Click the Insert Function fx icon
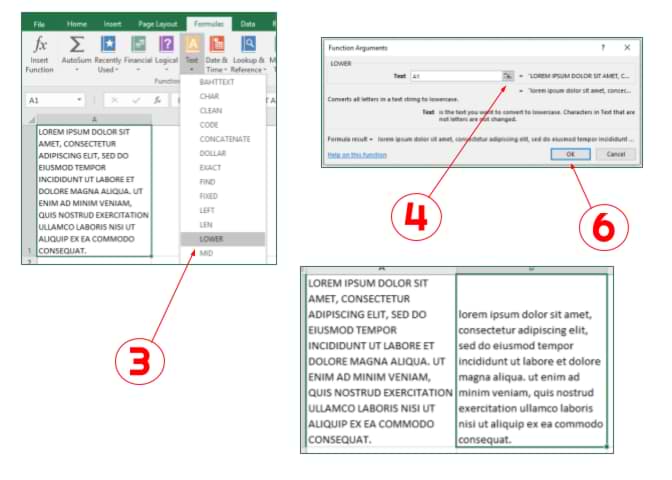Image resolution: width=672 pixels, height=480 pixels. point(40,45)
